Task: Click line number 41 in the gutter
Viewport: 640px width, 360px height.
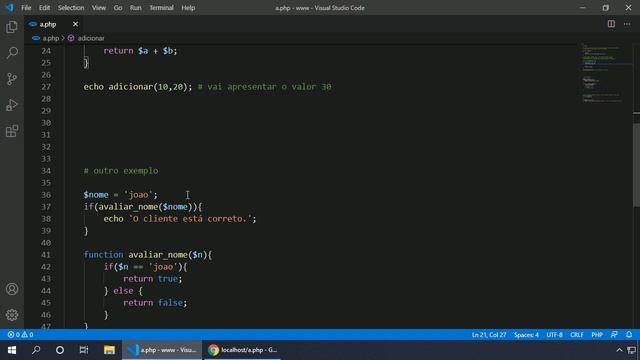Action: pos(46,255)
